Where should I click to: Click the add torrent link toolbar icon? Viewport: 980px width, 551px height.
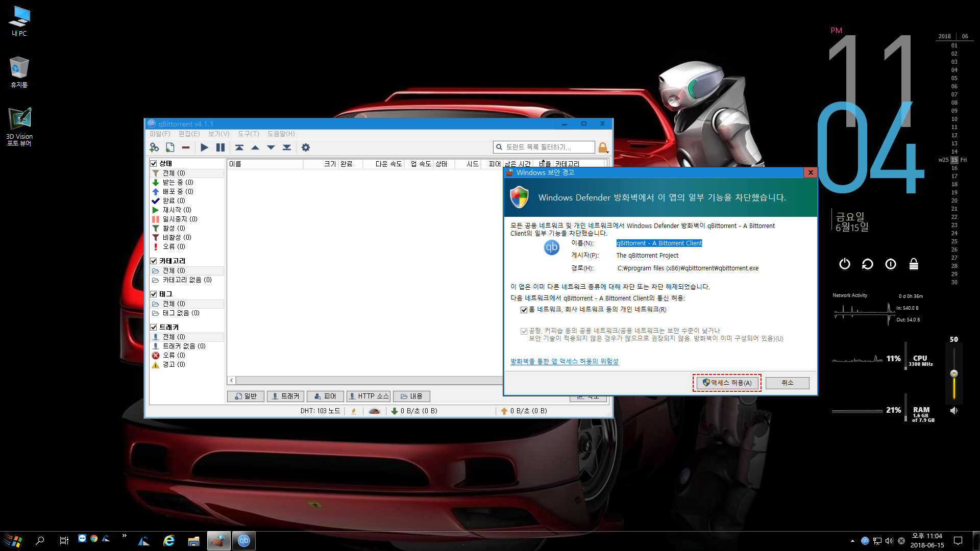[x=154, y=147]
